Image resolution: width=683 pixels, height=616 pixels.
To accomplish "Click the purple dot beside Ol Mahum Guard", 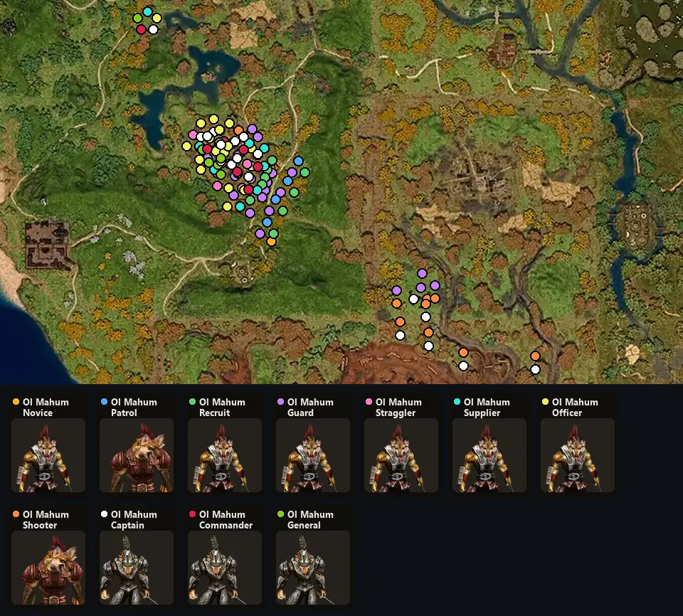I will click(280, 402).
